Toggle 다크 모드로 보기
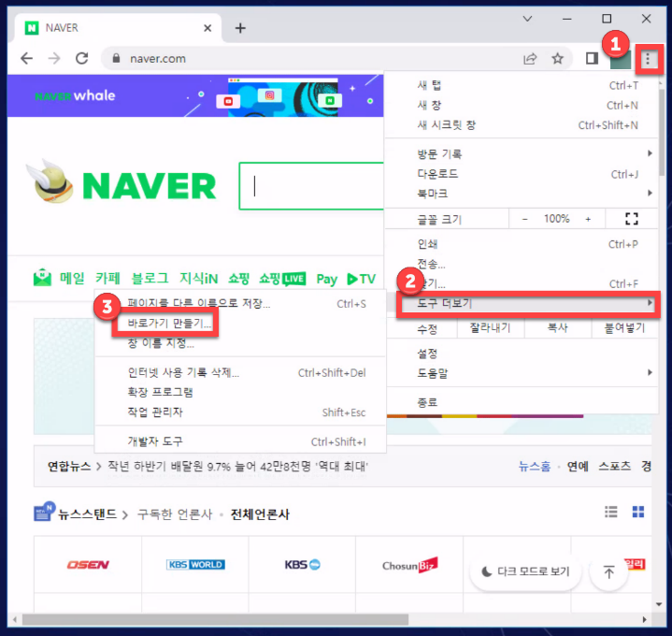Image resolution: width=672 pixels, height=636 pixels. point(526,571)
